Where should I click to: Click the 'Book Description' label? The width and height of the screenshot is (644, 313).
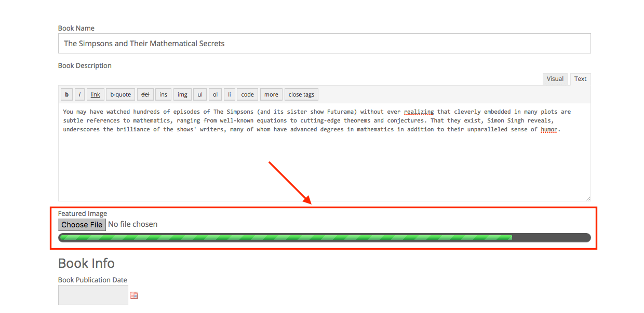85,66
